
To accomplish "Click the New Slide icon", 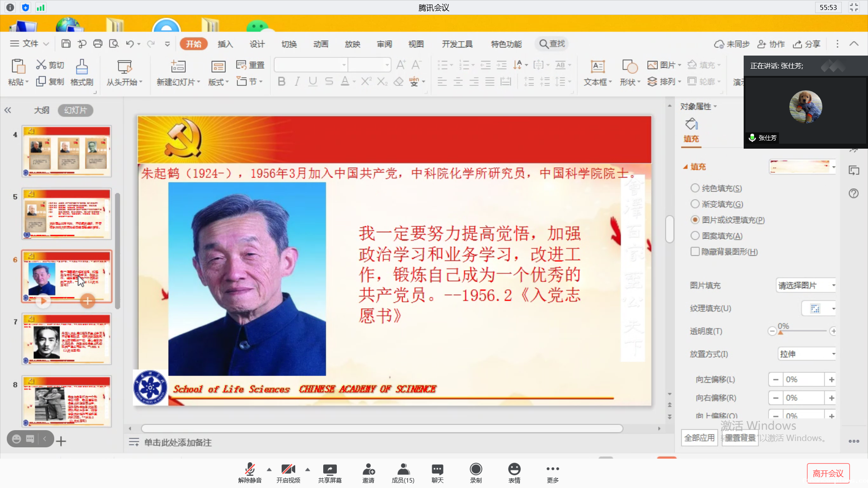I will coord(178,67).
